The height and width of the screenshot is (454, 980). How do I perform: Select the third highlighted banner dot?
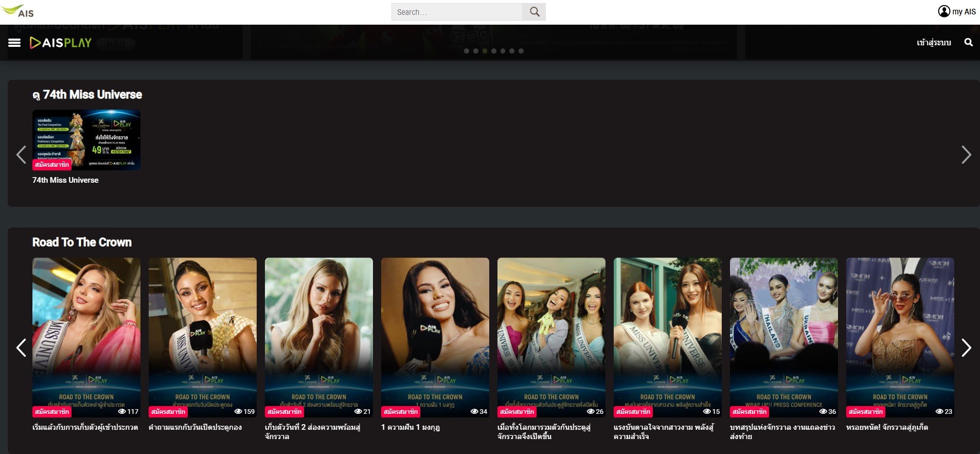pyautogui.click(x=485, y=51)
